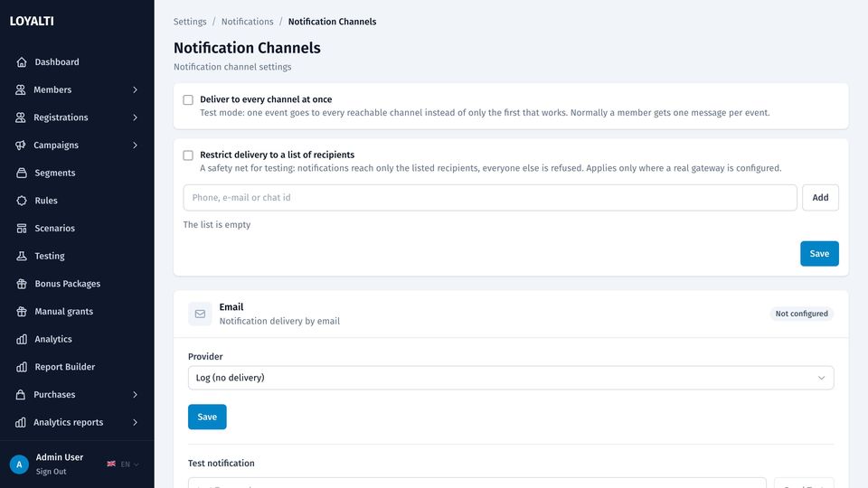Click the Settings breadcrumb link

click(190, 22)
